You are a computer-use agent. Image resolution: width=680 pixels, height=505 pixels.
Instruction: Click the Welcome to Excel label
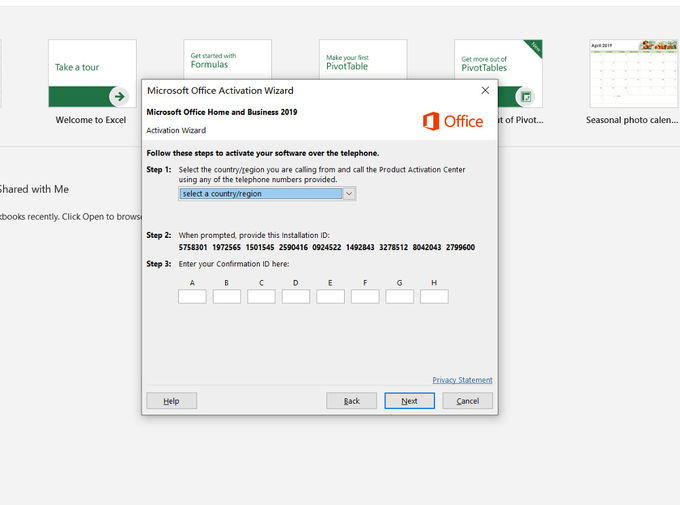tap(91, 120)
